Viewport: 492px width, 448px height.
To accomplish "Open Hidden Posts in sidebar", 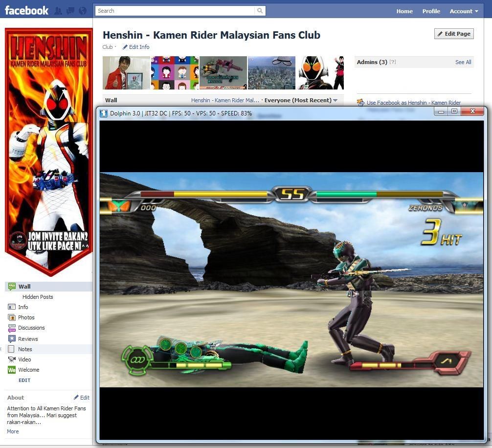I will pyautogui.click(x=38, y=297).
